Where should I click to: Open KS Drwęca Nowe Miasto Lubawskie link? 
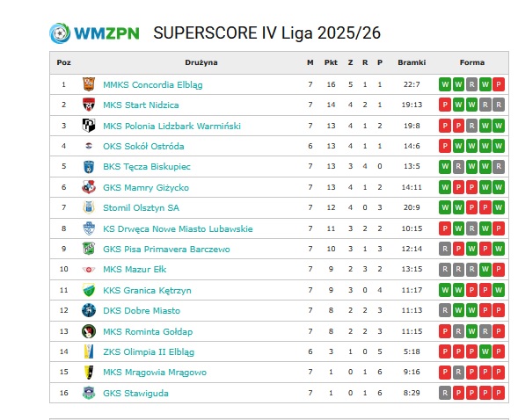coord(178,228)
